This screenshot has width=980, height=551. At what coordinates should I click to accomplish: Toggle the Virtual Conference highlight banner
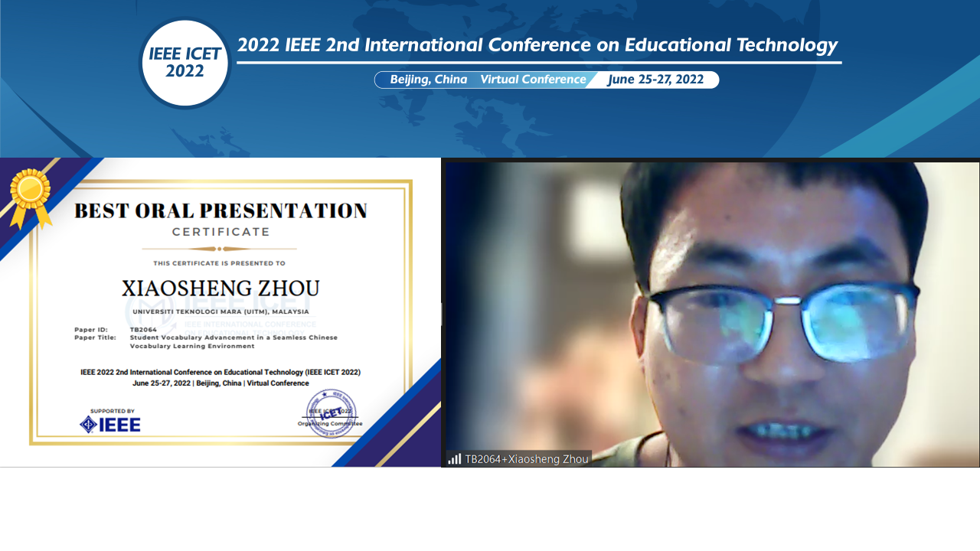click(x=533, y=79)
